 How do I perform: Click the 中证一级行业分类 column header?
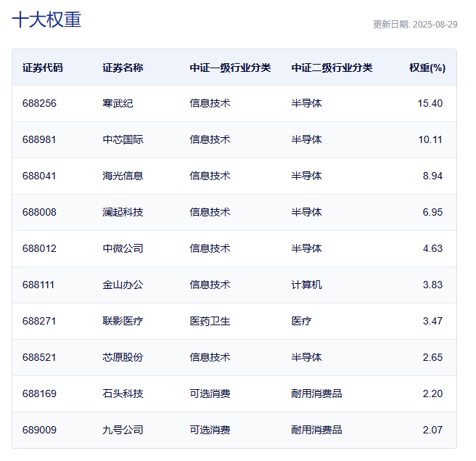click(x=230, y=68)
